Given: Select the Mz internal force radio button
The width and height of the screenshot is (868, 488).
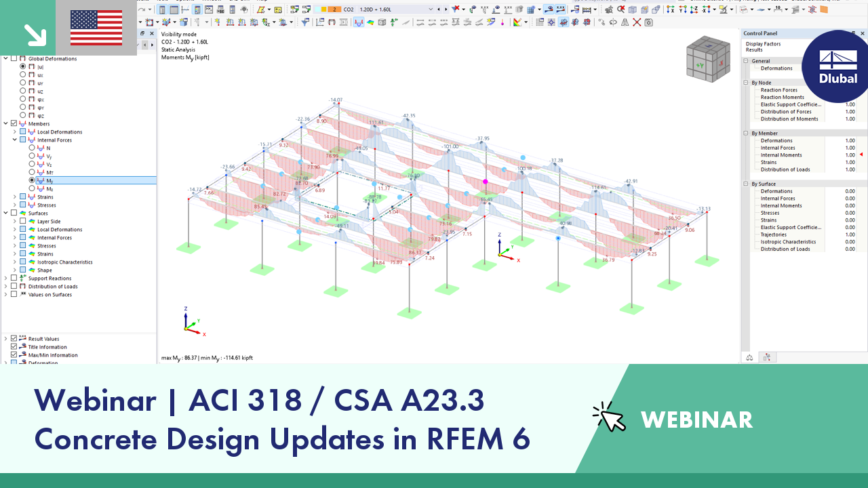Looking at the screenshot, I should tap(32, 188).
